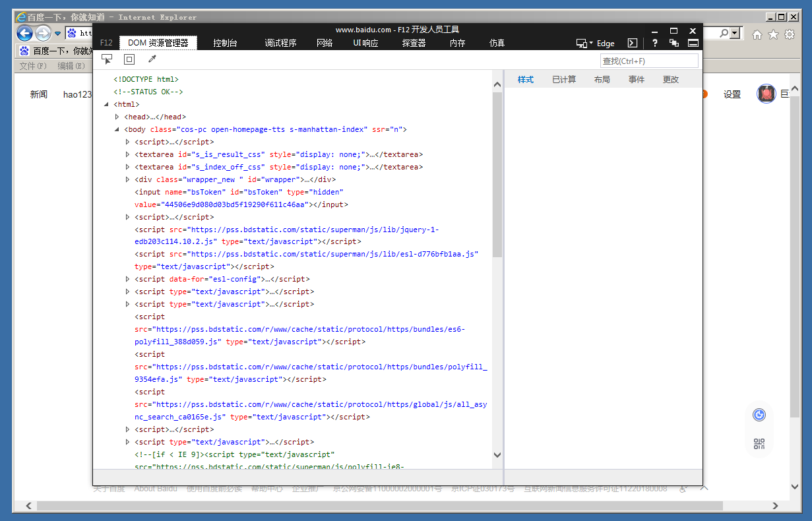Select the jquery script src line
The height and width of the screenshot is (521, 812).
tap(286, 235)
